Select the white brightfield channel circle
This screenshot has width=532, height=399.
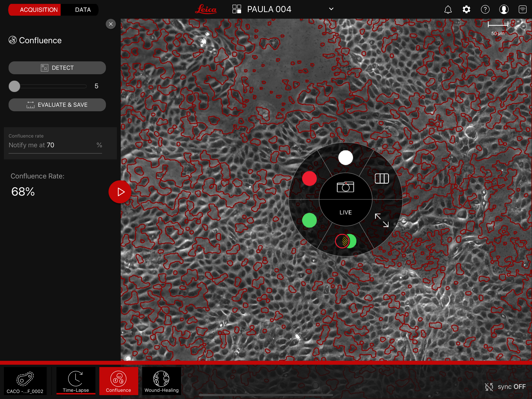(346, 158)
